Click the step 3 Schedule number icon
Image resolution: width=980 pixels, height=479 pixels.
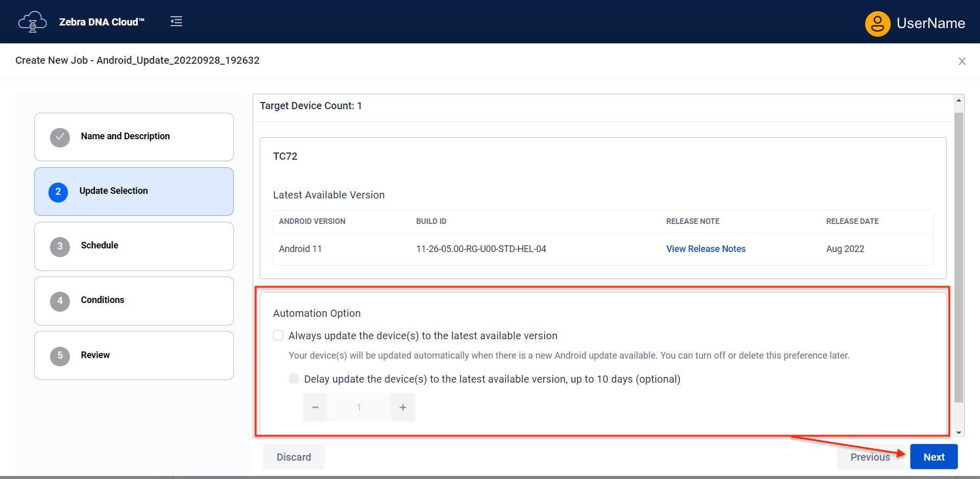click(x=60, y=246)
